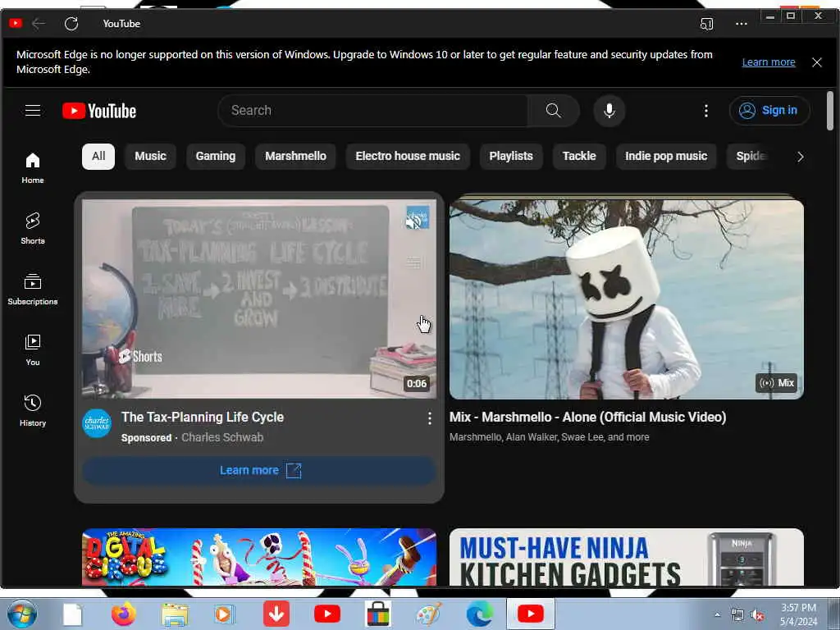Open YouTube settings three-dot menu
The width and height of the screenshot is (840, 630).
pyautogui.click(x=706, y=111)
